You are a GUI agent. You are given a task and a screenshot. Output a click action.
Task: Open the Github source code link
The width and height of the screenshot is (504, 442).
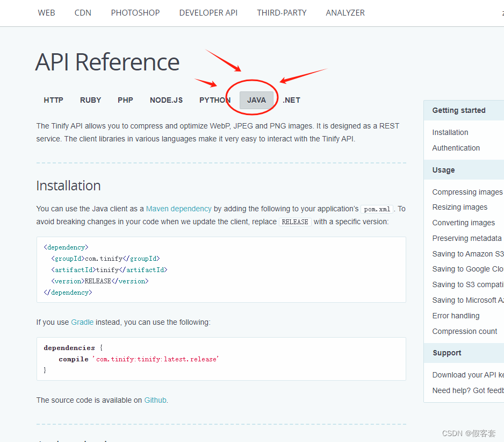[155, 400]
